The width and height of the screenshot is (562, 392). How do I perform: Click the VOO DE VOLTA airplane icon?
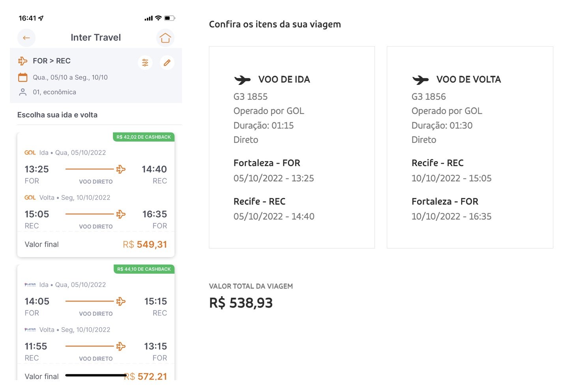420,80
